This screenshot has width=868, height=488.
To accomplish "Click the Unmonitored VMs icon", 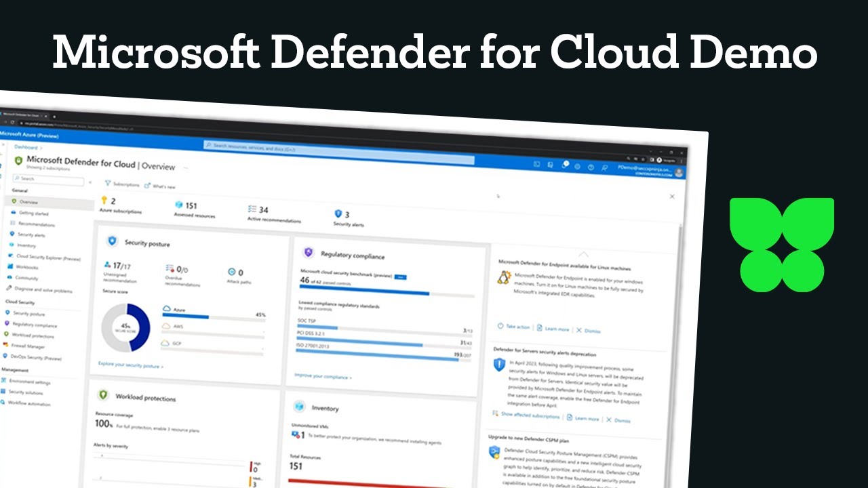I will 296,434.
